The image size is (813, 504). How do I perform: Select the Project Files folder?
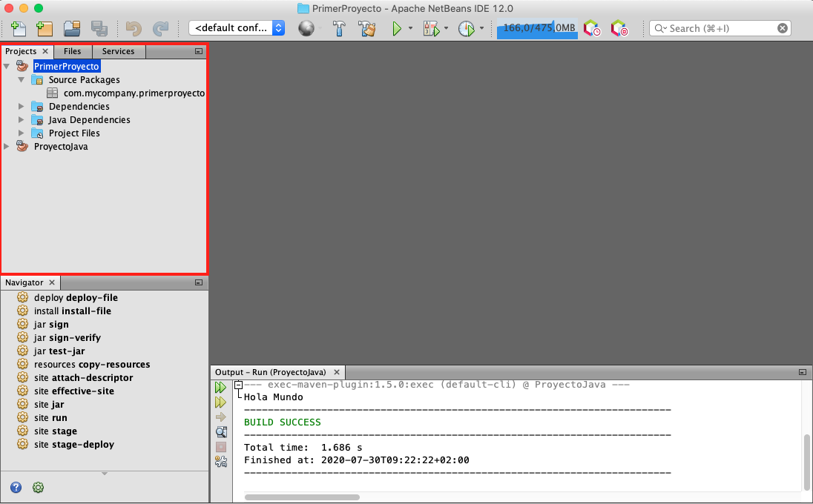coord(74,133)
